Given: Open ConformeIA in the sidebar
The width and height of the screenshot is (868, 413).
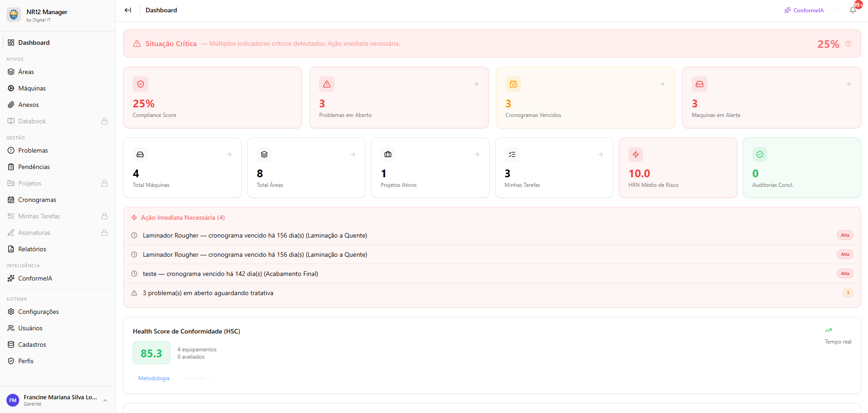Looking at the screenshot, I should tap(58, 278).
